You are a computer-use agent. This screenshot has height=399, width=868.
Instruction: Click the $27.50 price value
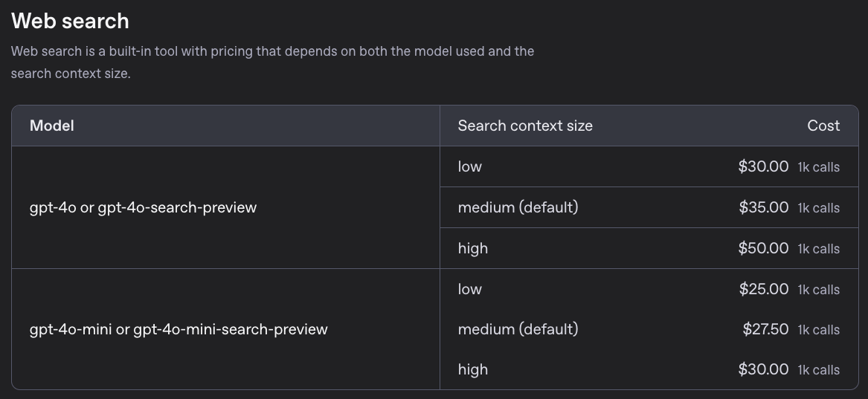765,329
